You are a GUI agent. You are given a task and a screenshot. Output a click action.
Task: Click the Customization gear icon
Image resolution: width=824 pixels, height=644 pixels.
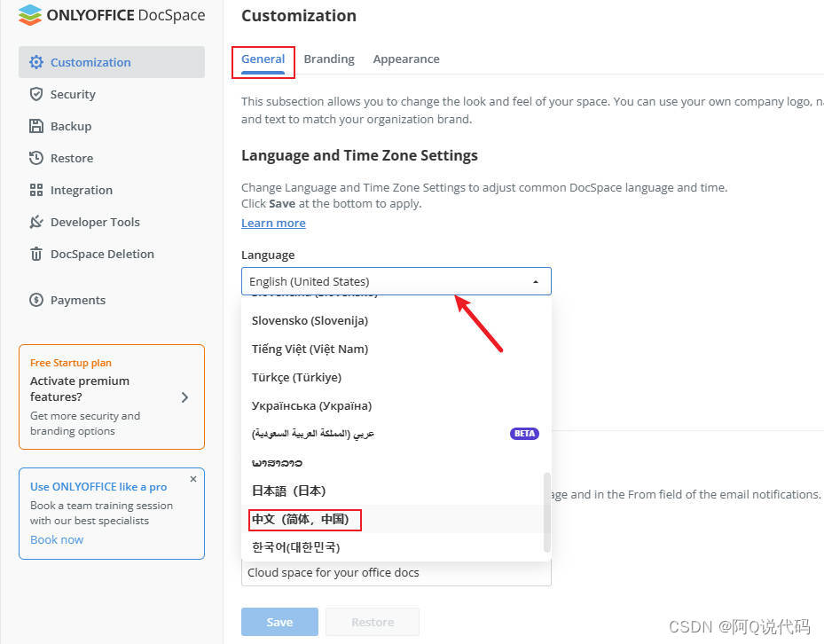[36, 62]
